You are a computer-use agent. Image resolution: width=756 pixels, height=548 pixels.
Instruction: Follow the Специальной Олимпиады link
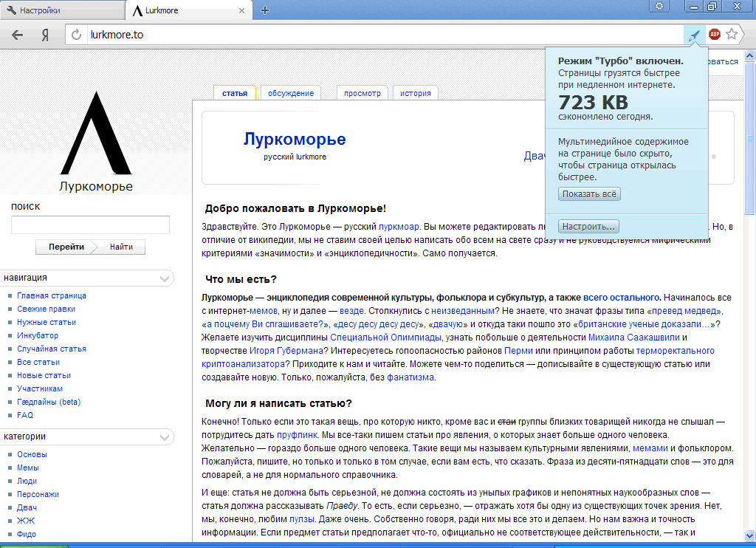385,338
